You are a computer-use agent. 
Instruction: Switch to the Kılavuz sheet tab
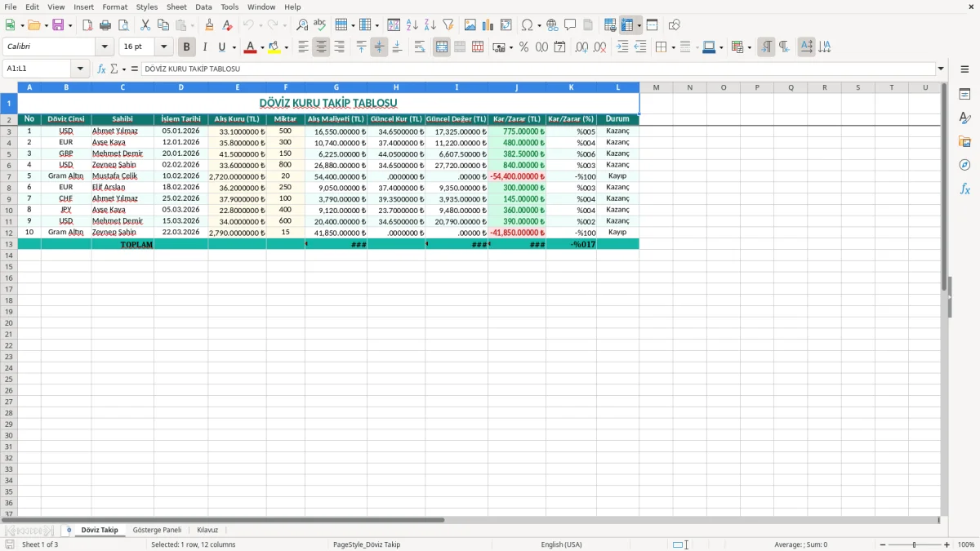pos(207,531)
